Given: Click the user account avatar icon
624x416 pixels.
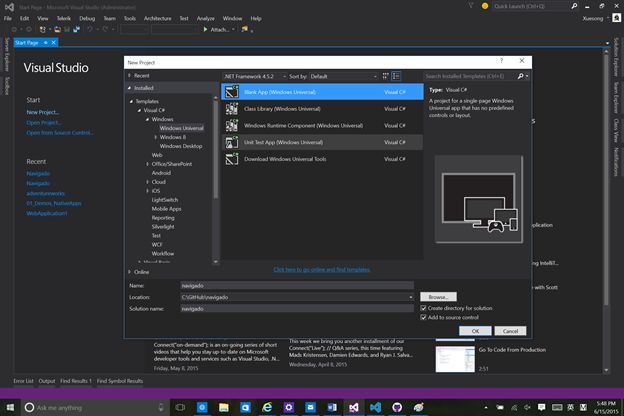Looking at the screenshot, I should [616, 18].
